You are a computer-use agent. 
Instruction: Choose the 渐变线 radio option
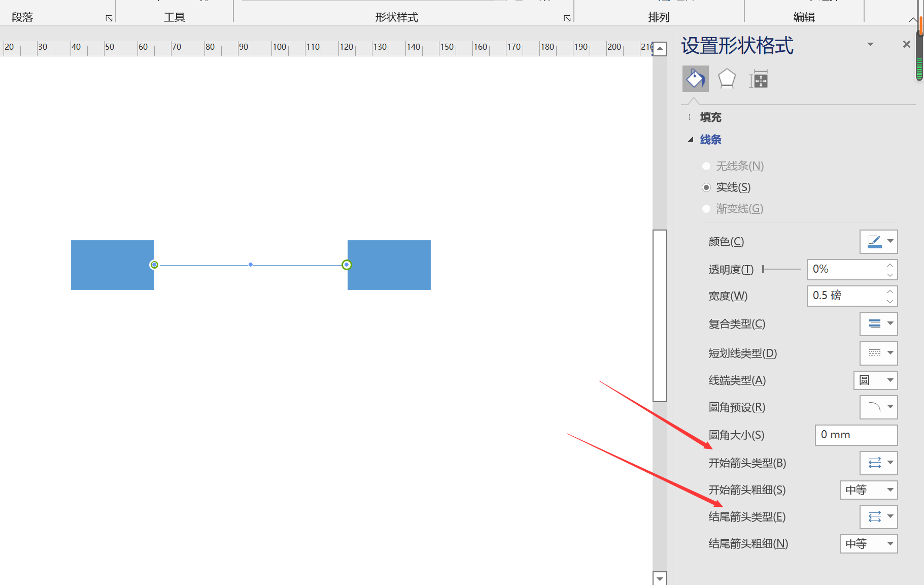pos(706,208)
